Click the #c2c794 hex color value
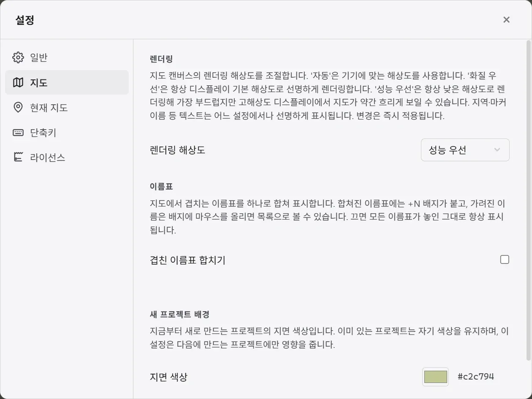Screen dimensions: 532x399 [476, 377]
